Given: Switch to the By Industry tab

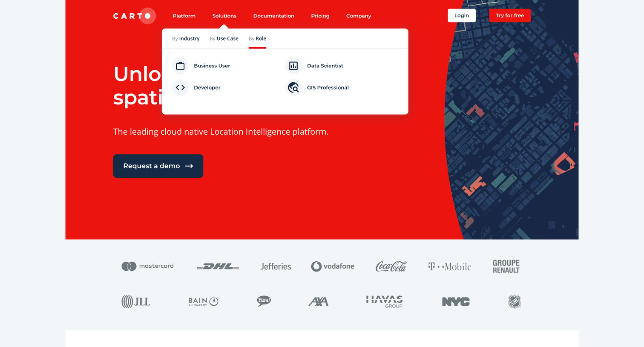Looking at the screenshot, I should point(186,38).
